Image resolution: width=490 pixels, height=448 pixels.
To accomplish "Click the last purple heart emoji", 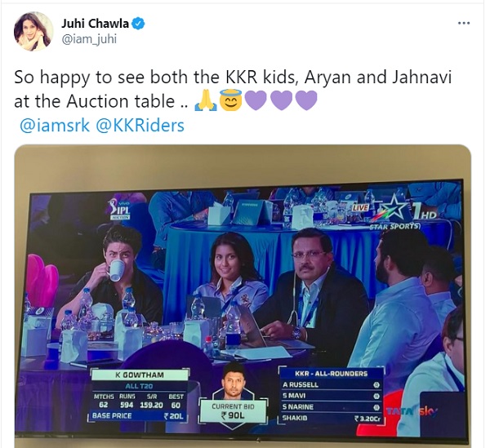I will click(306, 101).
